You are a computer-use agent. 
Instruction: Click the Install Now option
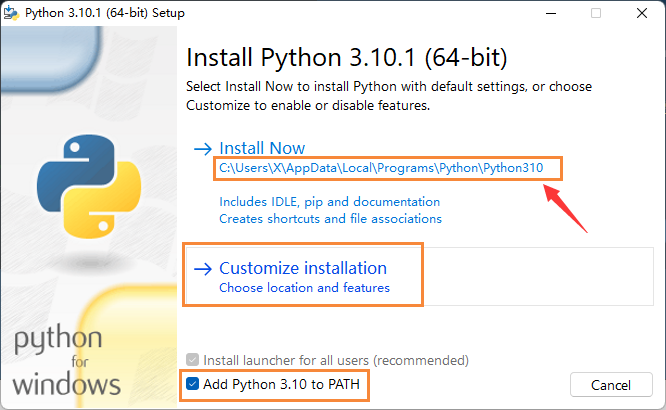click(x=262, y=148)
